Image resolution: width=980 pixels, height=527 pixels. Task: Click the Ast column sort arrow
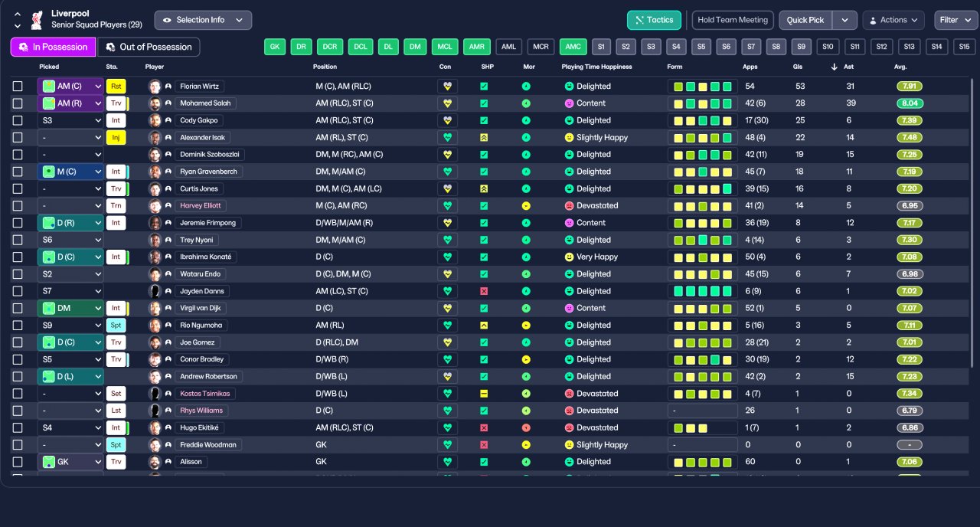pos(834,67)
